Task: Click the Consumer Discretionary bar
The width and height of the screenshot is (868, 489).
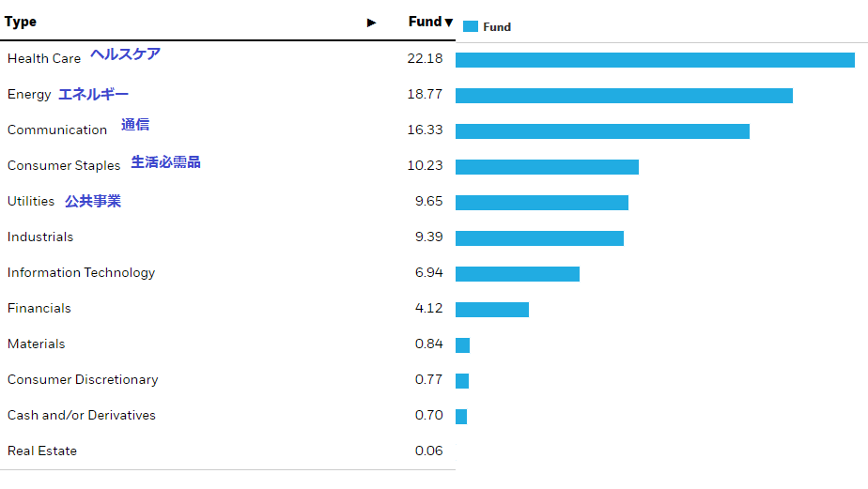Action: point(462,381)
